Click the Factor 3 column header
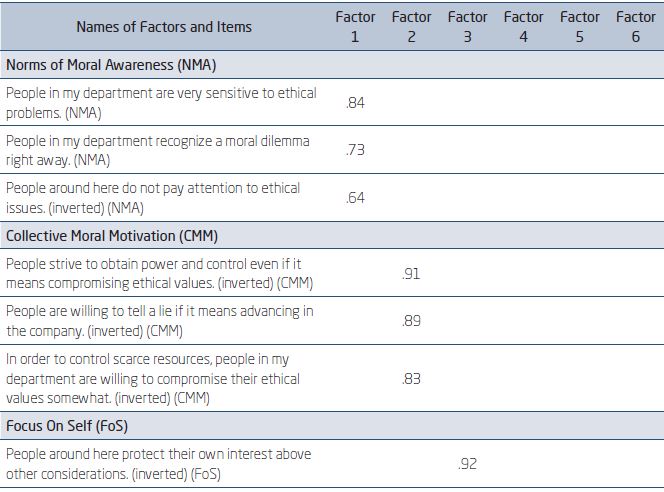Viewport: 664px width, 492px height. click(x=467, y=27)
